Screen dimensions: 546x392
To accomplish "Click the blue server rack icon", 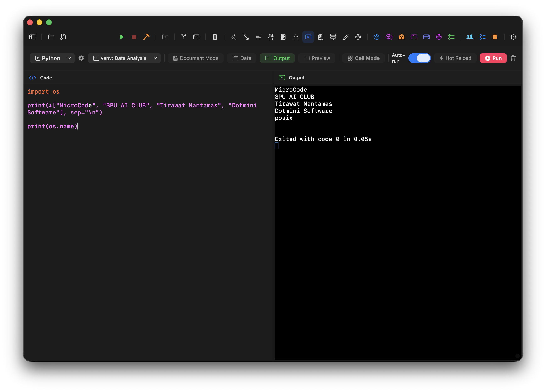I will point(426,37).
